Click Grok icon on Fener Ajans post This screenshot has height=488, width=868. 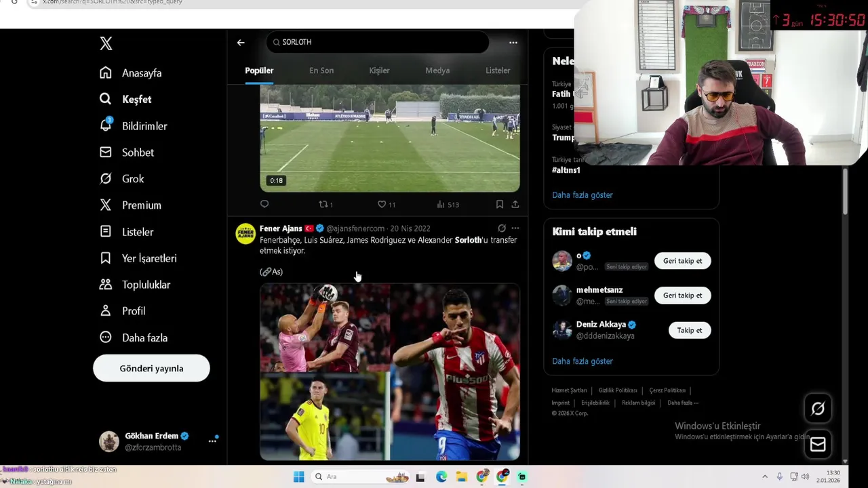point(502,228)
